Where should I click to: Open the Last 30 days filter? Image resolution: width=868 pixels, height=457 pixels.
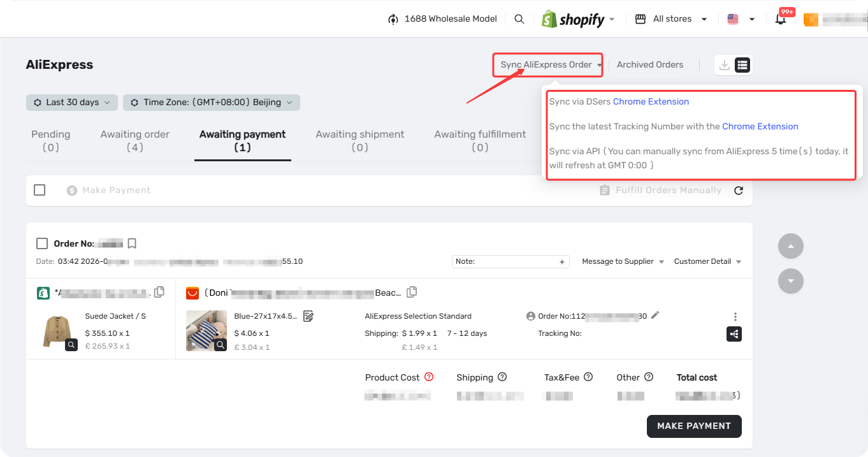pos(72,102)
